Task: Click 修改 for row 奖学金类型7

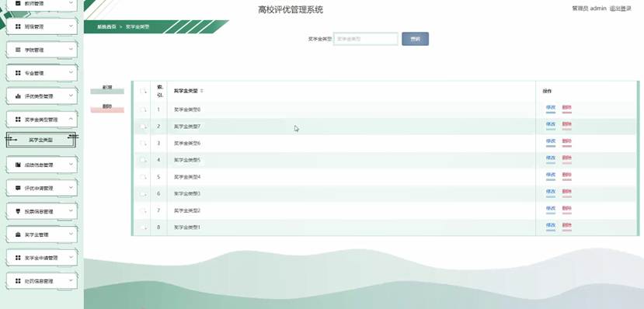Action: (x=550, y=125)
